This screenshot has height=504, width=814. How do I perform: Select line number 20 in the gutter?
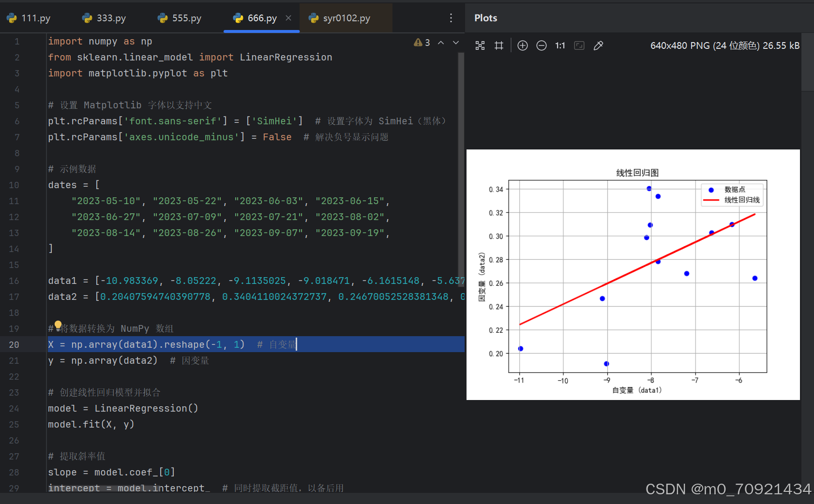click(x=14, y=344)
